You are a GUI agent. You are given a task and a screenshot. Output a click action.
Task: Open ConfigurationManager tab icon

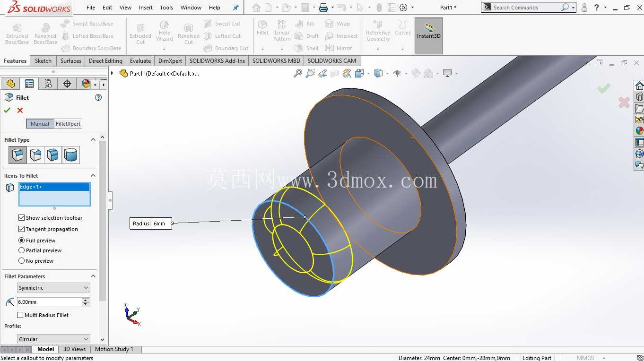click(x=48, y=84)
